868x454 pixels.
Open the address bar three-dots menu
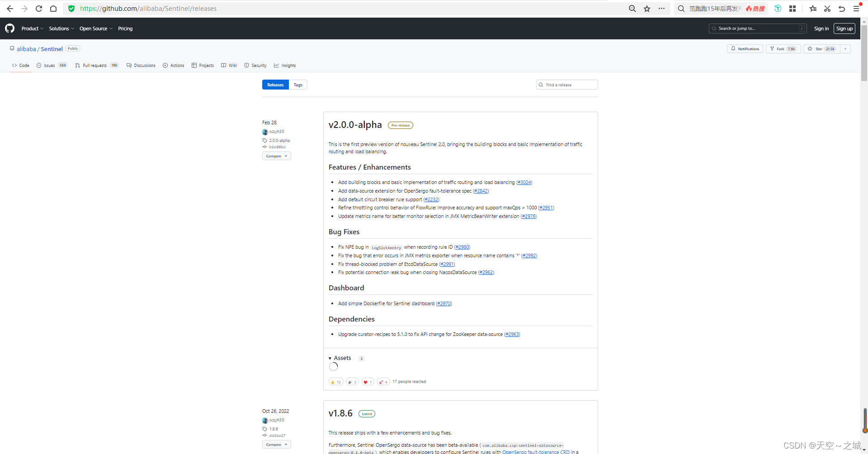661,9
